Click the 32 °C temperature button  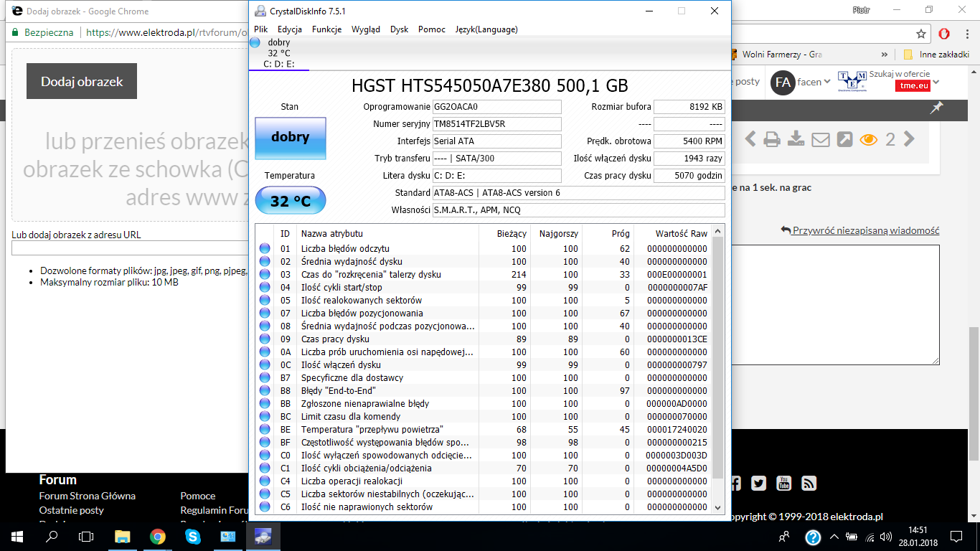pyautogui.click(x=291, y=201)
